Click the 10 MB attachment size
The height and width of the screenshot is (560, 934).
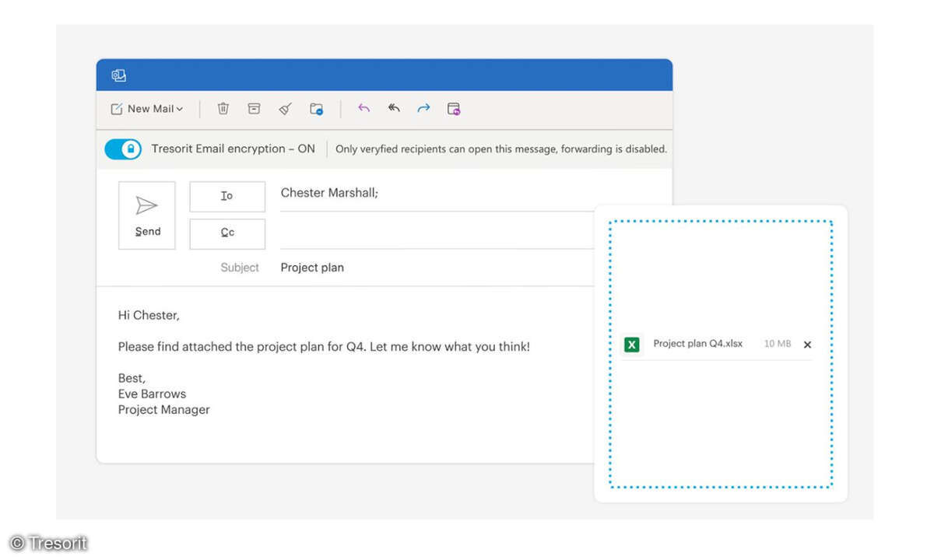pos(778,344)
